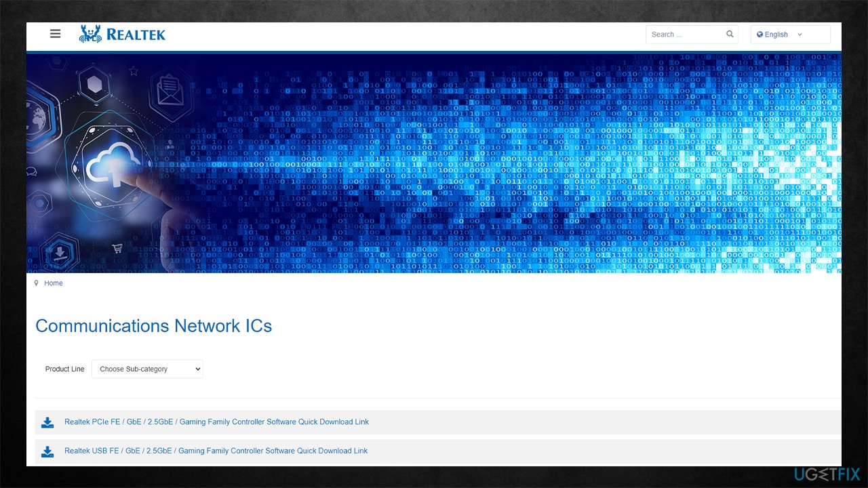Click the Realtek crab logo

click(90, 33)
